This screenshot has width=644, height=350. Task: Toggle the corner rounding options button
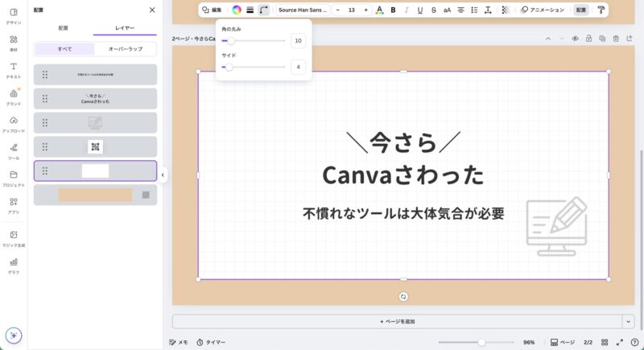(x=264, y=10)
